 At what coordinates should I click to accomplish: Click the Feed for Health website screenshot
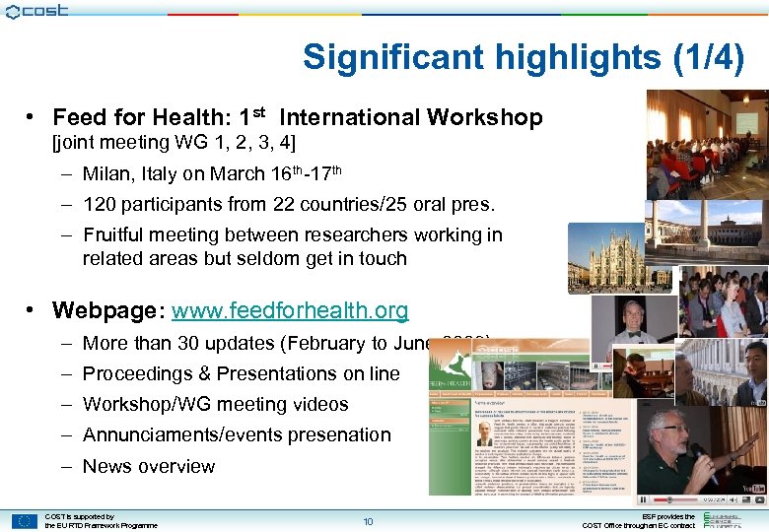point(529,418)
